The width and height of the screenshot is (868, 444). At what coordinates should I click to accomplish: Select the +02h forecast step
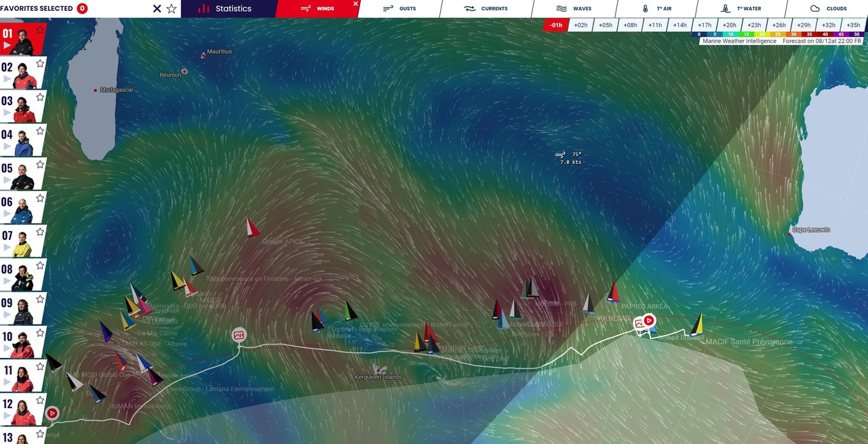coord(580,25)
